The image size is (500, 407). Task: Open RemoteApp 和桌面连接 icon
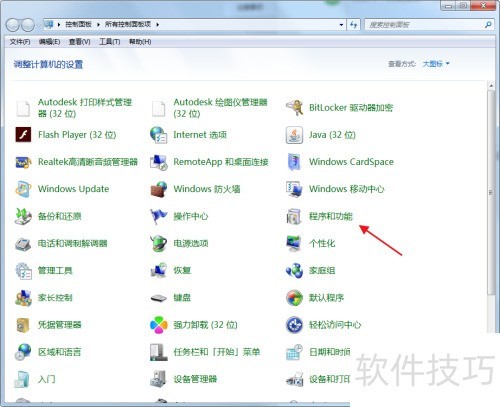point(159,162)
